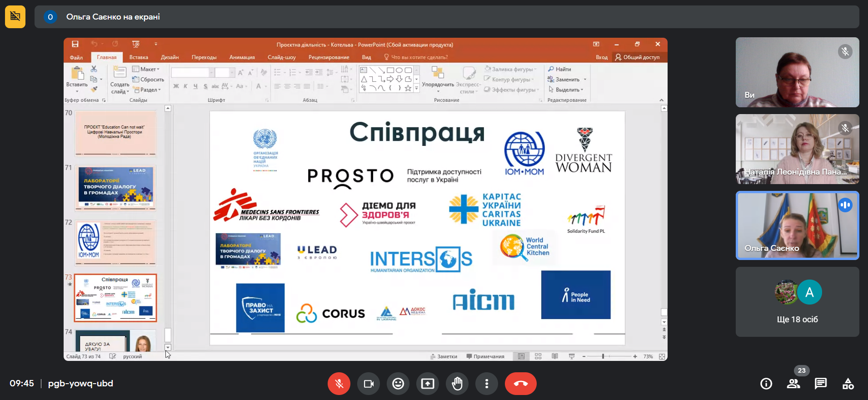Switch to slide sorter view icon
The width and height of the screenshot is (868, 400).
tap(538, 356)
